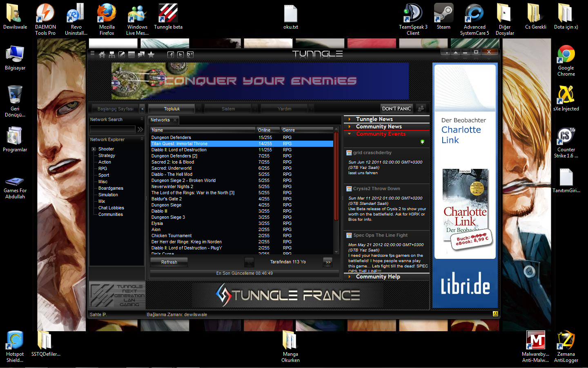This screenshot has height=368, width=588.
Task: Select the Strategy category
Action: click(x=107, y=155)
